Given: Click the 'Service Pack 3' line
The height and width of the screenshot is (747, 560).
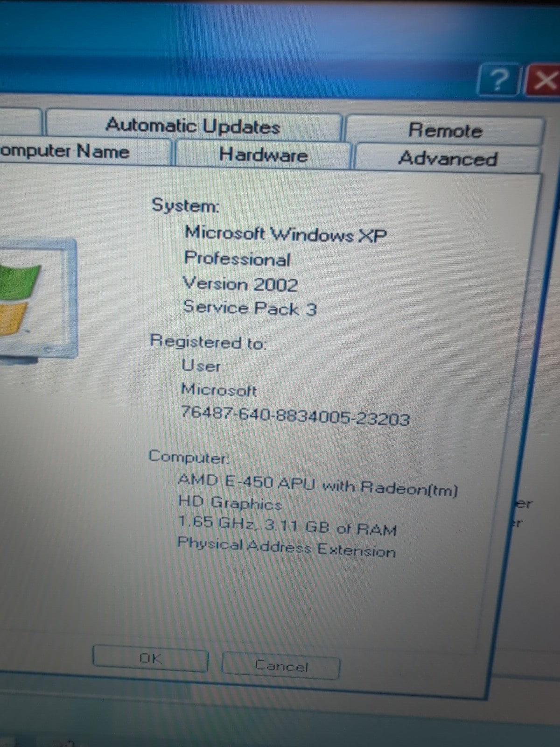Looking at the screenshot, I should tap(250, 308).
